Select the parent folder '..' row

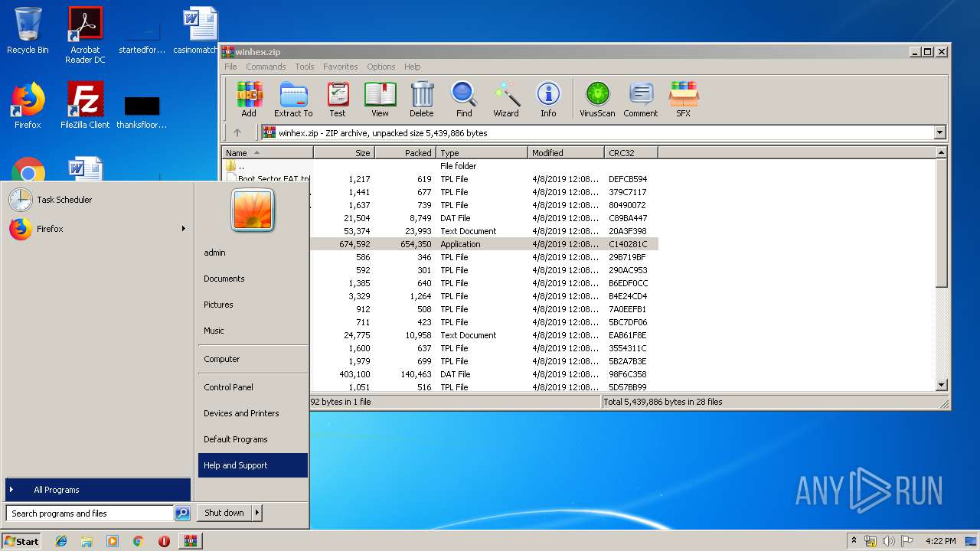(440, 166)
